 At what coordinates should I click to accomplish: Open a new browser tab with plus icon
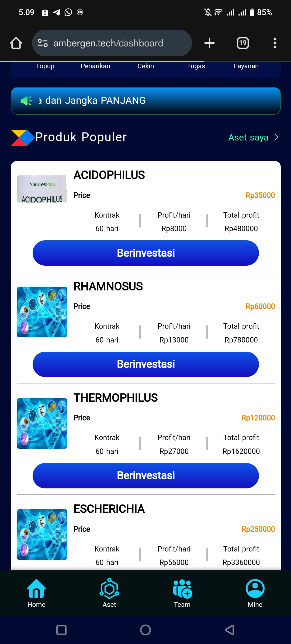209,43
